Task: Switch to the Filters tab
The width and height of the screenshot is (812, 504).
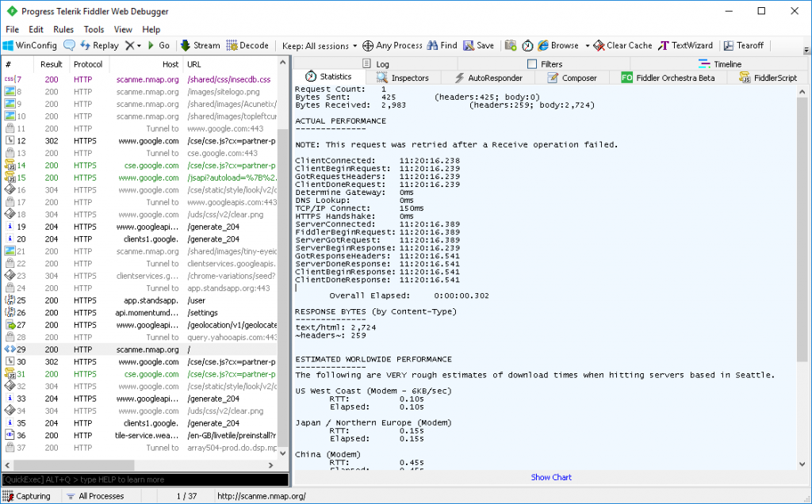Action: [x=544, y=63]
